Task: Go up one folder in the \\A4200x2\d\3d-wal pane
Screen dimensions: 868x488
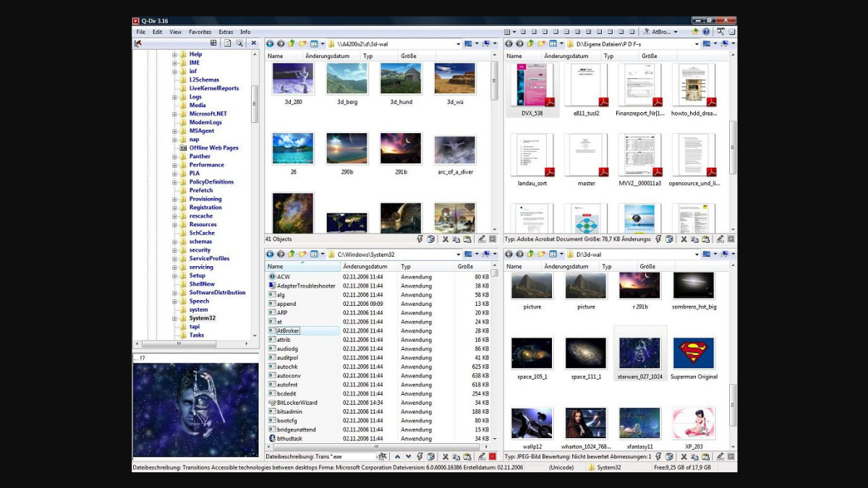Action: coord(292,44)
